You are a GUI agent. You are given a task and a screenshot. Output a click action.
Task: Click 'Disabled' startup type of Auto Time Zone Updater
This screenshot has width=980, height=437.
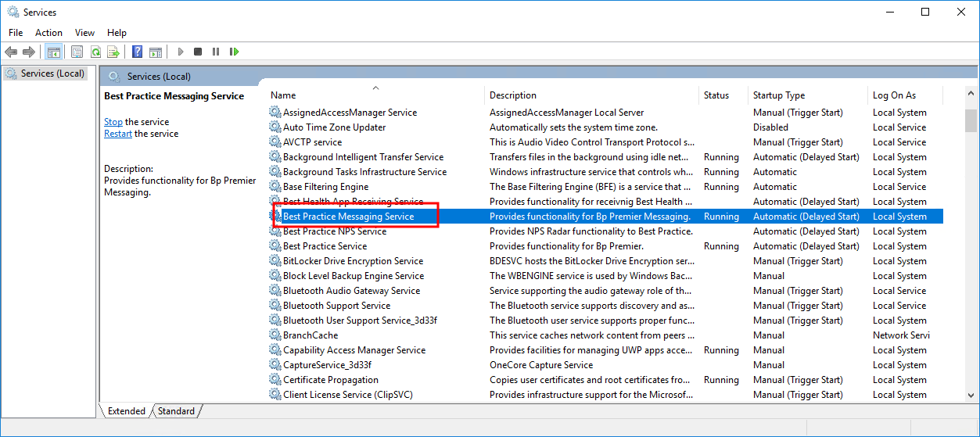click(770, 127)
